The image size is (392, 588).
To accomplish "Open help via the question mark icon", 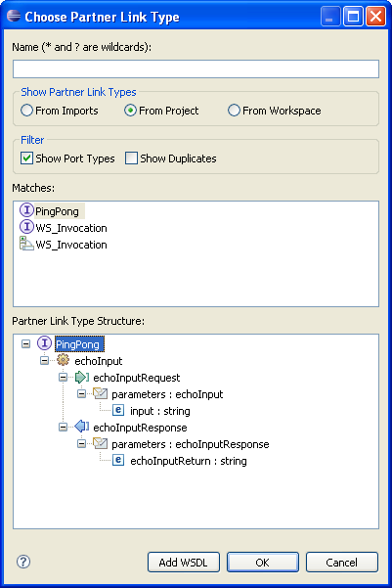I will coord(23,562).
